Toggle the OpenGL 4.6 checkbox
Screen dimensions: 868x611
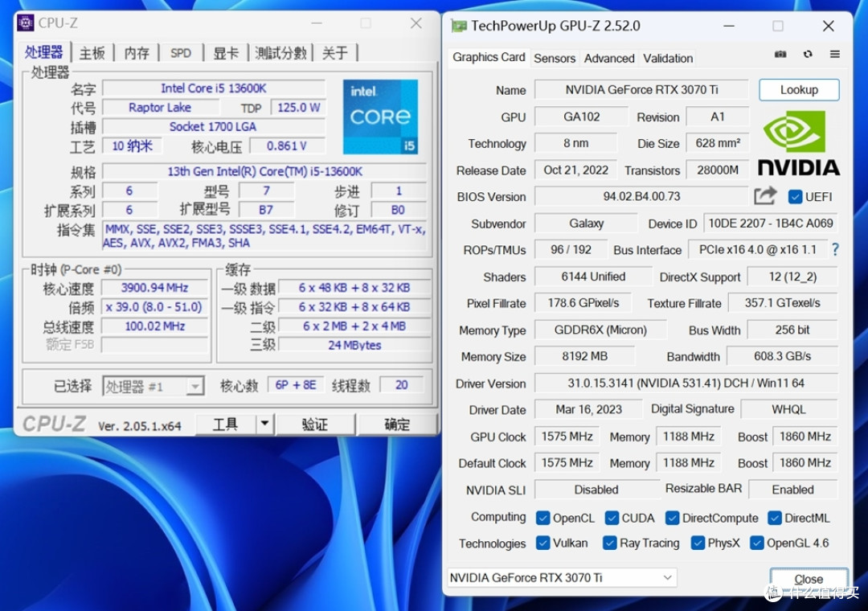[757, 543]
